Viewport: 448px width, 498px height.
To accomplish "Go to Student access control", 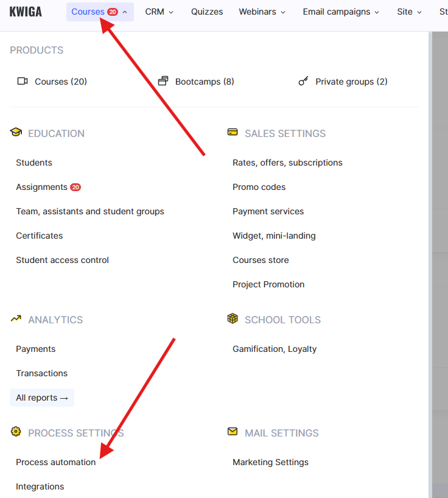I will 62,260.
